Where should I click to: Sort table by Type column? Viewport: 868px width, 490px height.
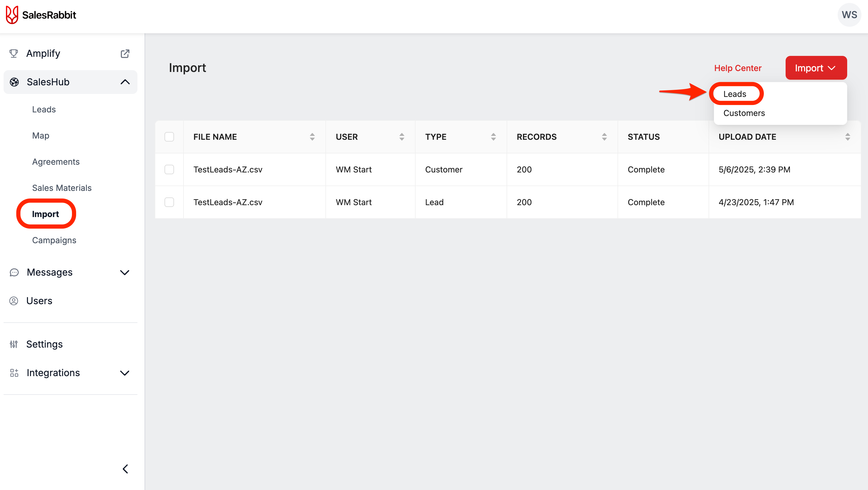pyautogui.click(x=493, y=137)
